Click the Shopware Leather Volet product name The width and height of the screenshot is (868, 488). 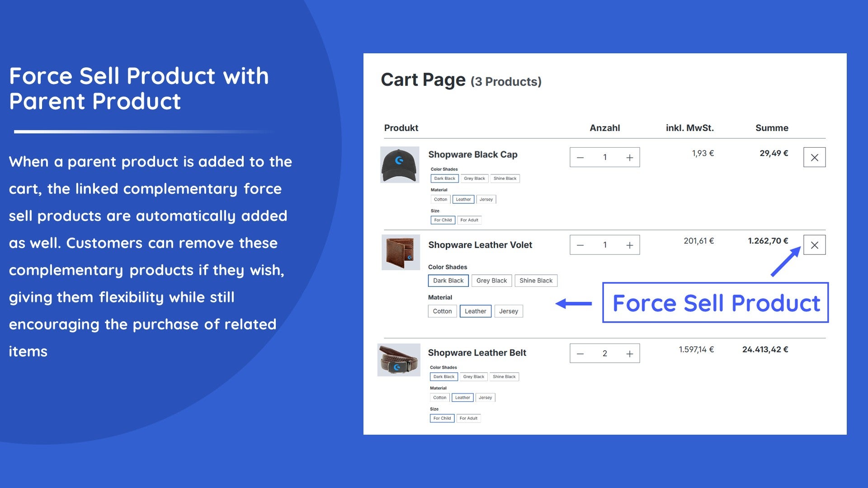[x=480, y=245]
